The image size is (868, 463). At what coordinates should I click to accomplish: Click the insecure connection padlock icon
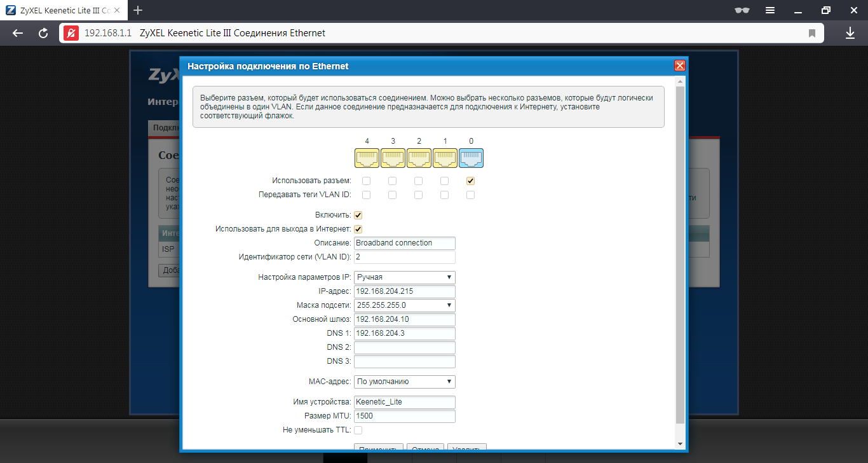tap(71, 33)
